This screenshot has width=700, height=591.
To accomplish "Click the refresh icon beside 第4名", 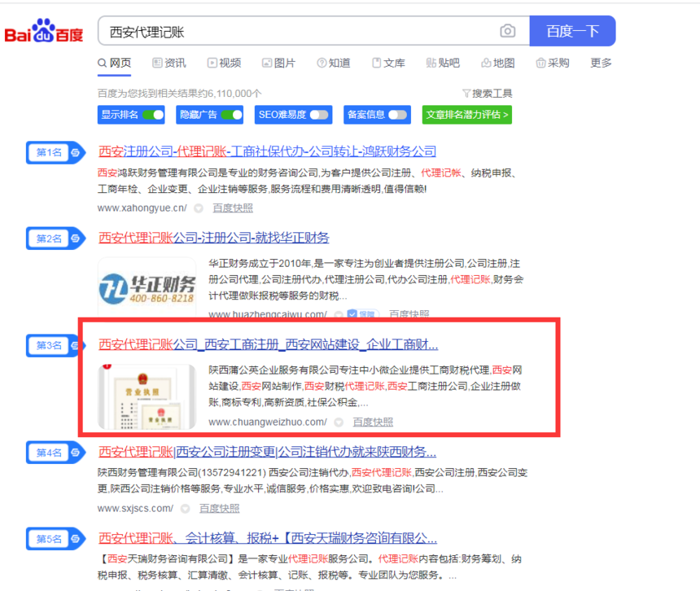I will 76,453.
